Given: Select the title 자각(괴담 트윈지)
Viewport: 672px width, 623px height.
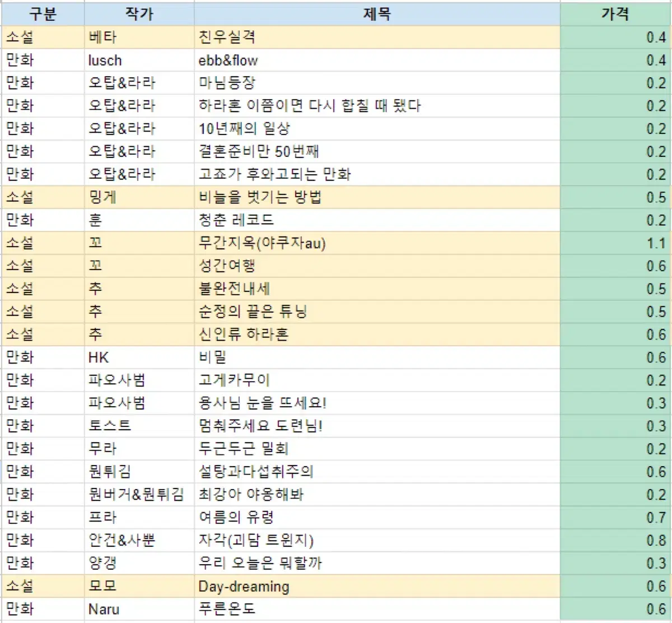Looking at the screenshot, I should pos(256,540).
